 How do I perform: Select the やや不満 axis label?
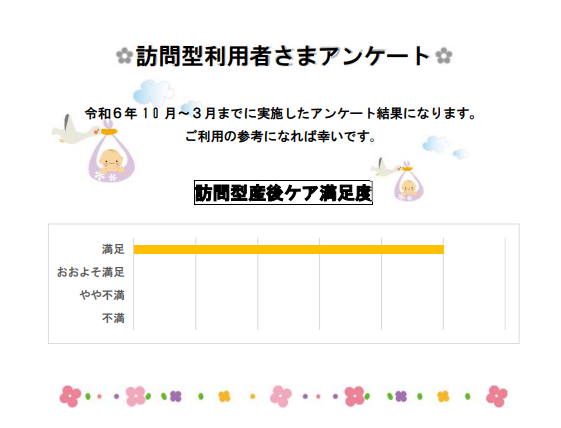tap(102, 295)
